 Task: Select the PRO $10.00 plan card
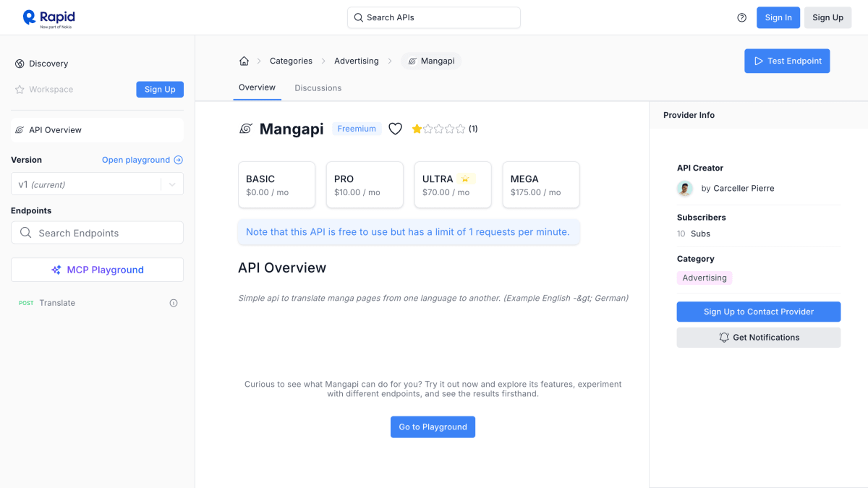tap(365, 184)
